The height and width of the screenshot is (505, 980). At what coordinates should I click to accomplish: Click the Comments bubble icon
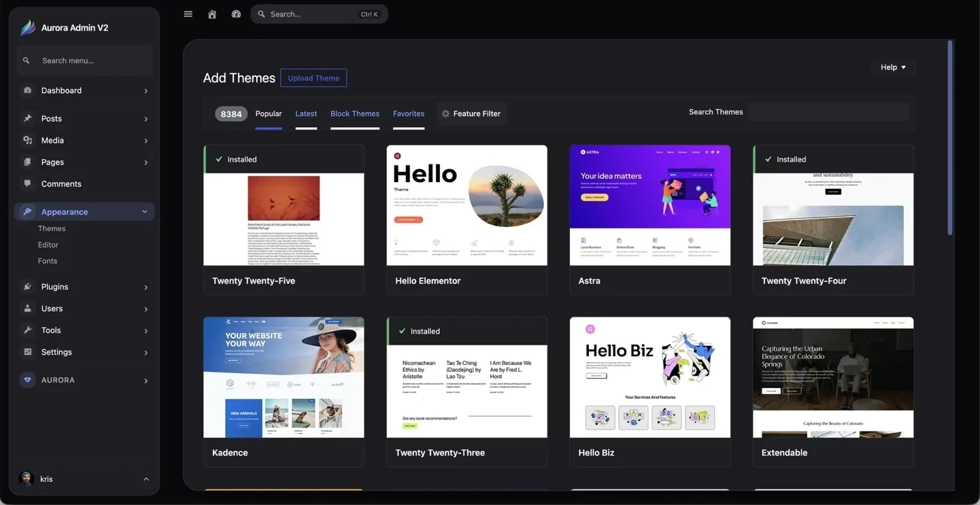28,184
